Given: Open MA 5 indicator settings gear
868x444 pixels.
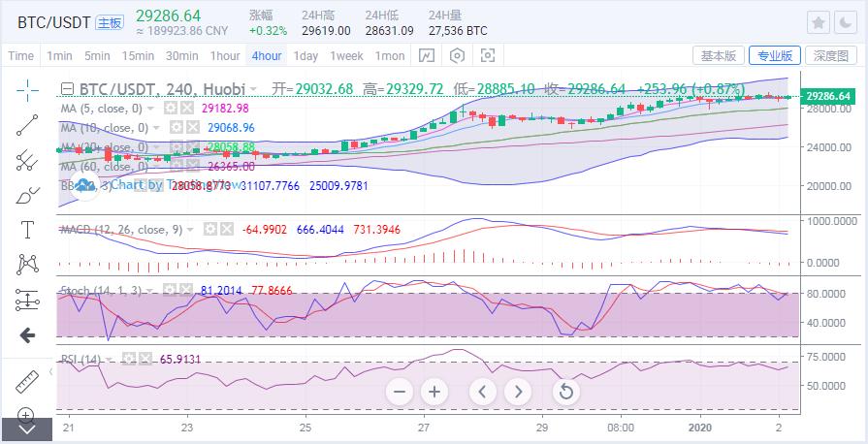Looking at the screenshot, I should (171, 109).
